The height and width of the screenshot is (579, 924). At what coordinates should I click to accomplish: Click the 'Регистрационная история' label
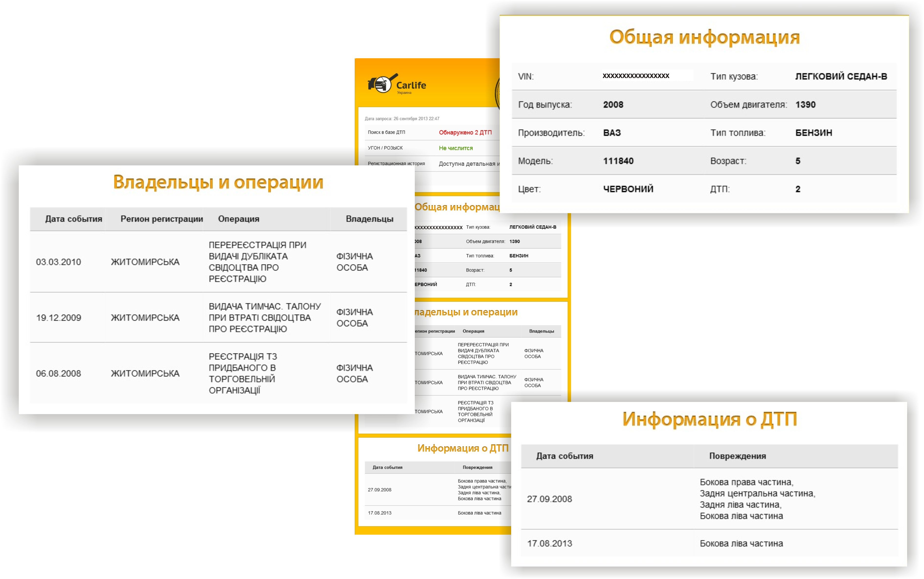coord(396,163)
